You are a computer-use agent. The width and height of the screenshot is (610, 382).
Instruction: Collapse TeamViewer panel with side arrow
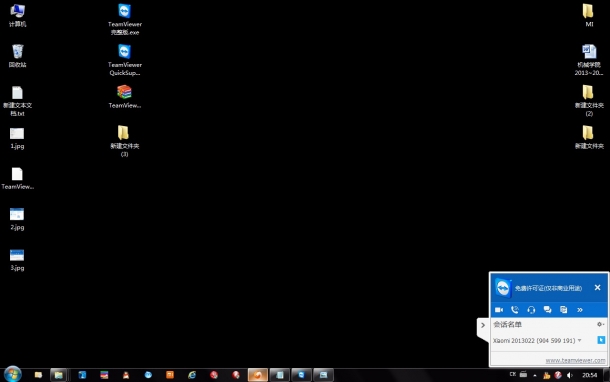coord(483,325)
